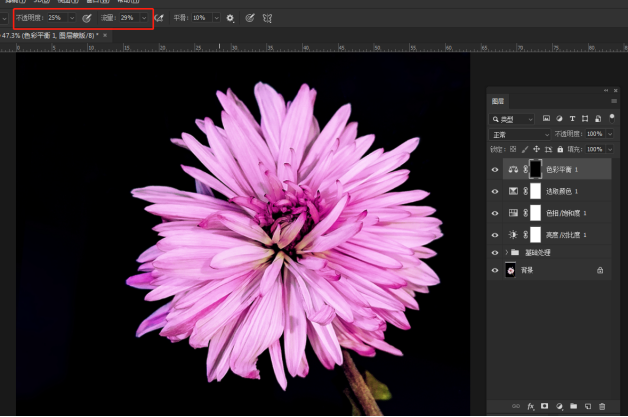
Task: Toggle pressure control for brush size
Action: (x=250, y=18)
